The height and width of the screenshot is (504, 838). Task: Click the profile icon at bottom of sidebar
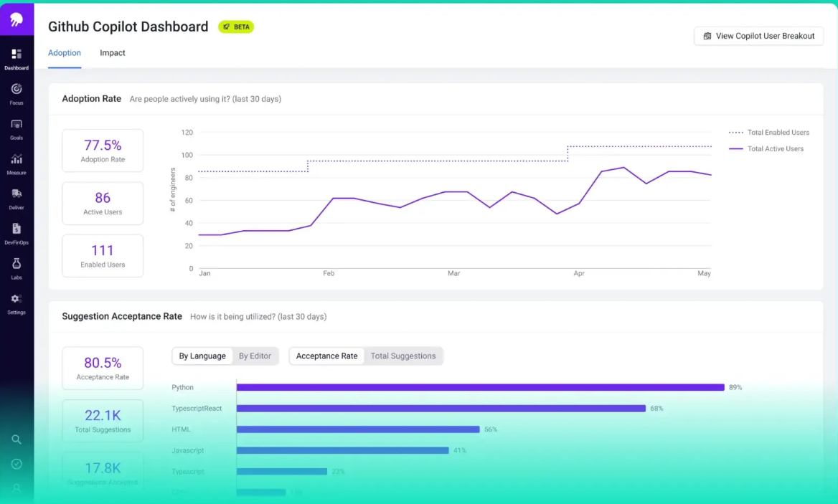coord(16,488)
